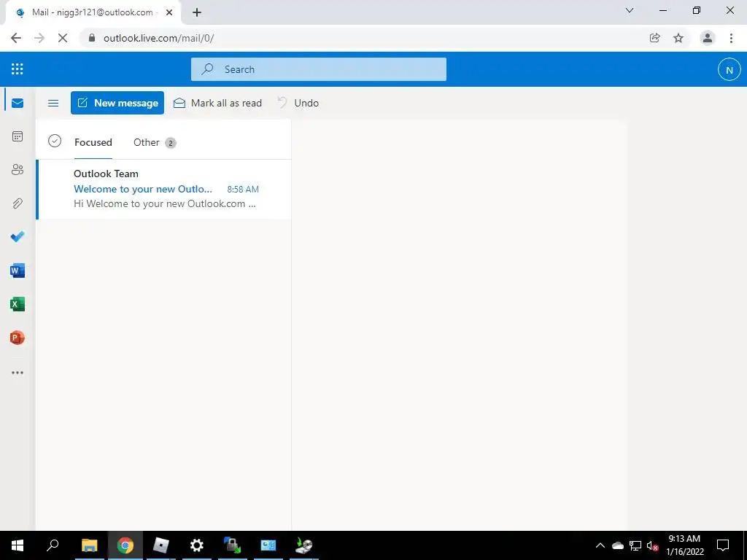Open Windows taskbar search
Screen dimensions: 747x560
pos(53,545)
